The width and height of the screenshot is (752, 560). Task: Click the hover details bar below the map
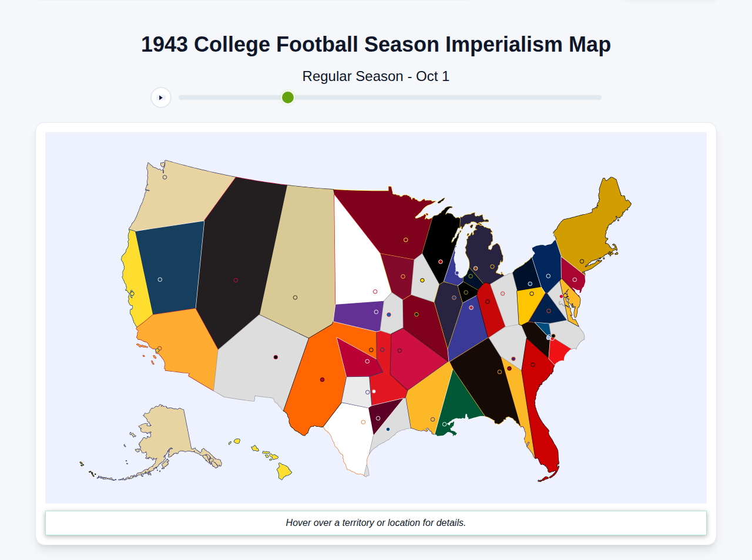point(376,522)
